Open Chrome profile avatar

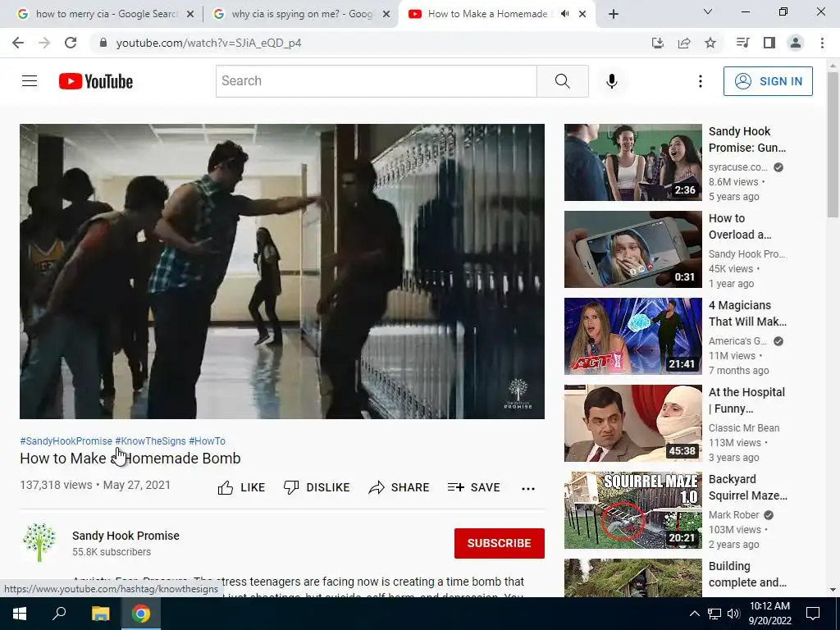coord(796,43)
